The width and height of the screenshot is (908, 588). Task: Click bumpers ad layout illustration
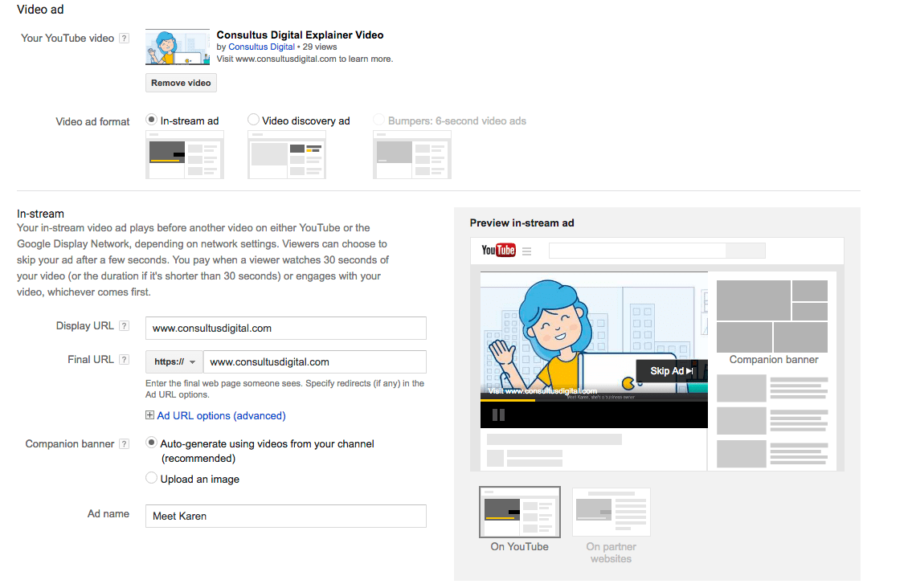pyautogui.click(x=411, y=154)
